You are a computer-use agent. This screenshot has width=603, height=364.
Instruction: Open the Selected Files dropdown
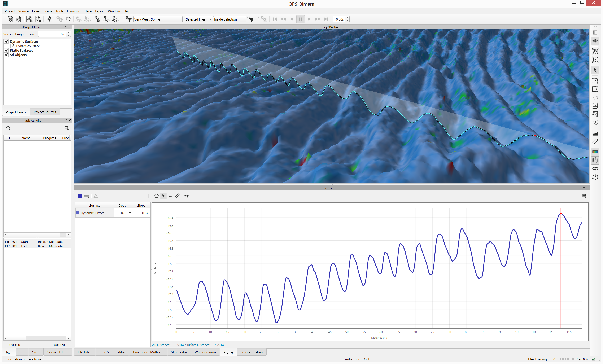pos(198,19)
